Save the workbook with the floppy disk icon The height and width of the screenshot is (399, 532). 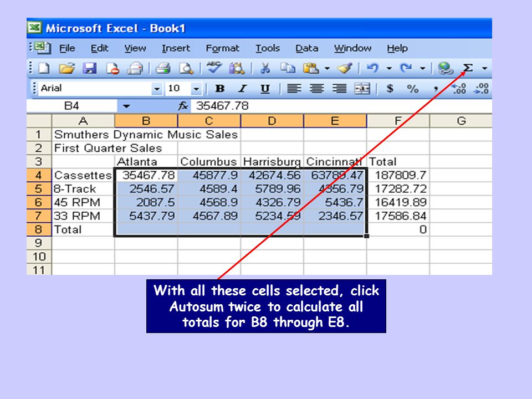(x=90, y=68)
